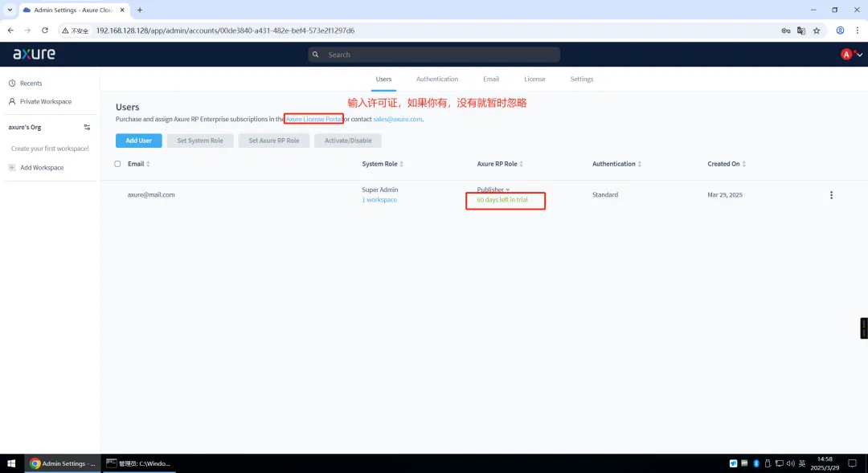Screen dimensions: 868x473
Task: Click the input method indicator 英 in tray
Action: pos(801,463)
